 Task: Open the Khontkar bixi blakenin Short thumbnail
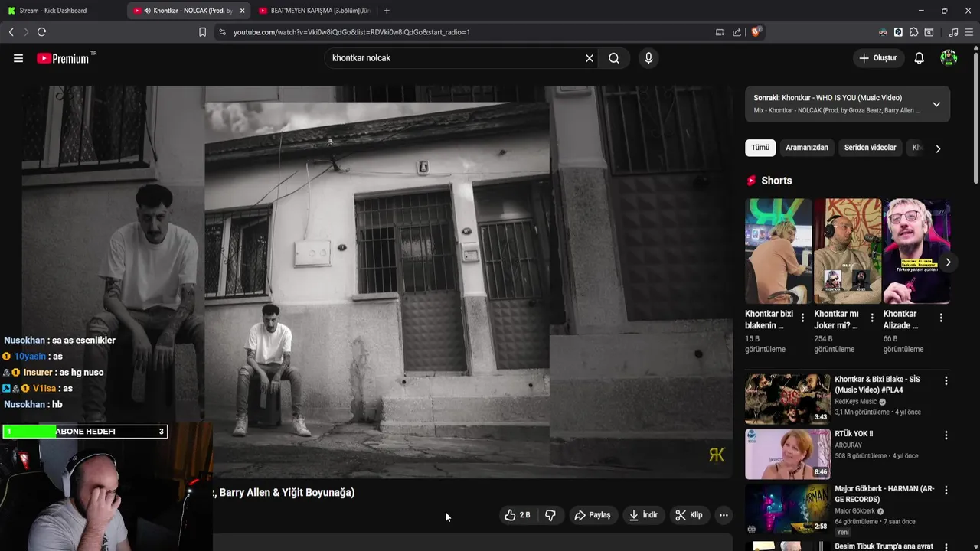click(779, 251)
